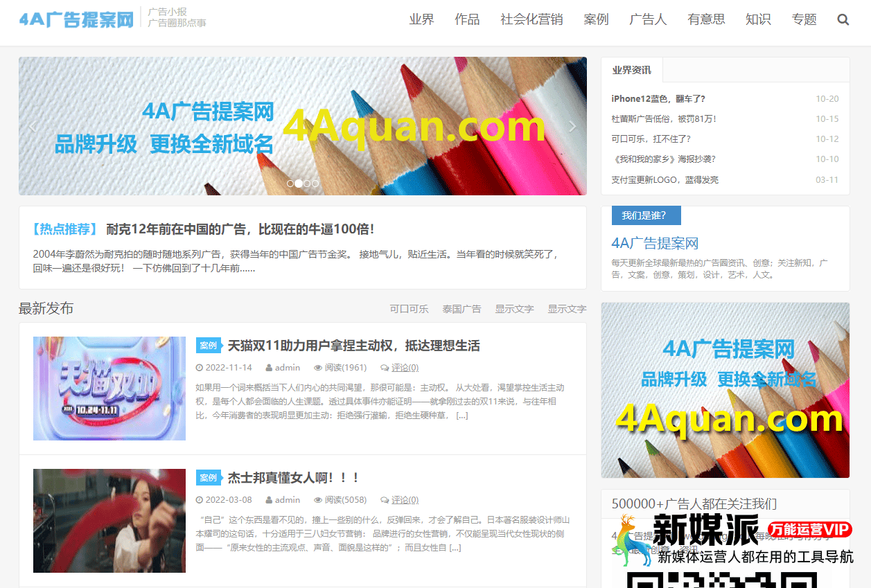Click the 案例 tag on 杰士邦 article

(x=208, y=478)
